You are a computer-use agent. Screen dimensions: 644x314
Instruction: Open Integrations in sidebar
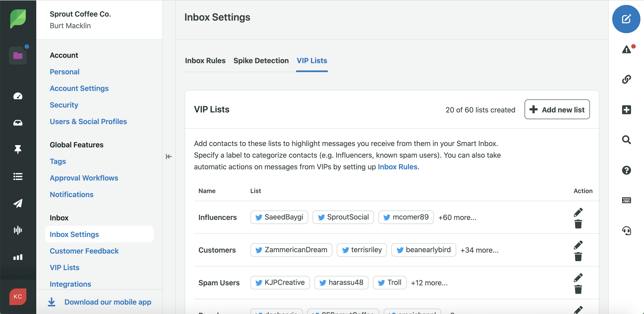click(70, 284)
